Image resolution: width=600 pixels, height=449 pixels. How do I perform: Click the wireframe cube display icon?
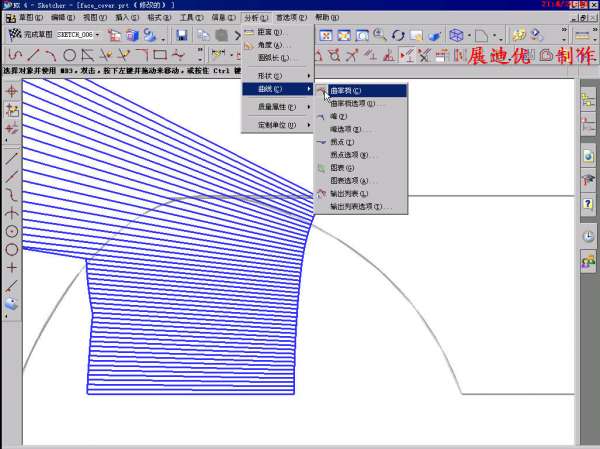pos(456,35)
